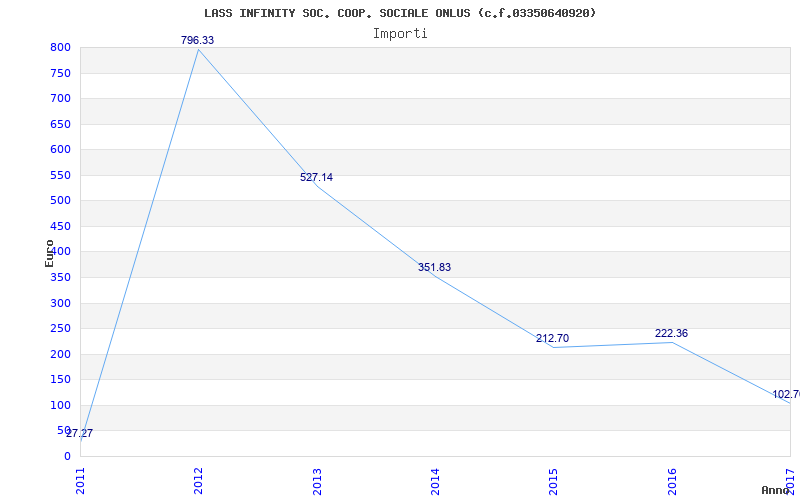
Task: Click the 200 y-axis tick label
Action: pos(60,355)
